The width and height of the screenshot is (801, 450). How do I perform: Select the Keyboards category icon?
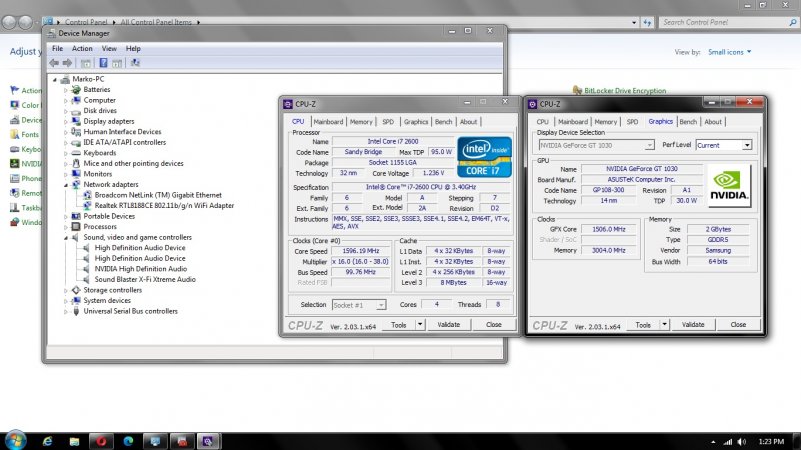(76, 153)
